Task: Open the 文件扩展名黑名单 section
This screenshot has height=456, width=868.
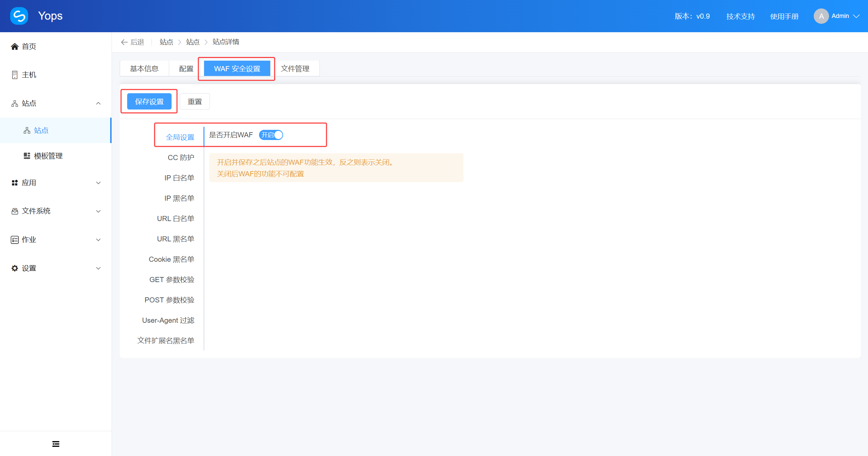Action: [166, 340]
